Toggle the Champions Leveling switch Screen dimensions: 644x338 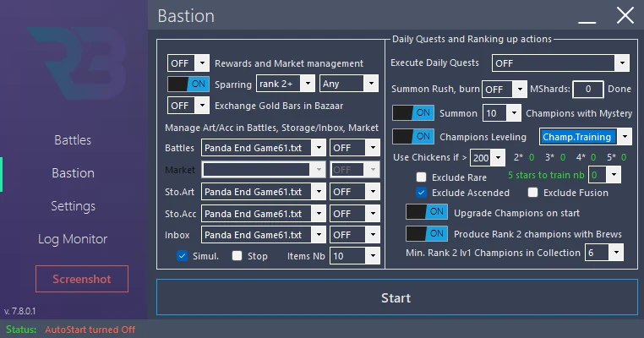[x=413, y=137]
